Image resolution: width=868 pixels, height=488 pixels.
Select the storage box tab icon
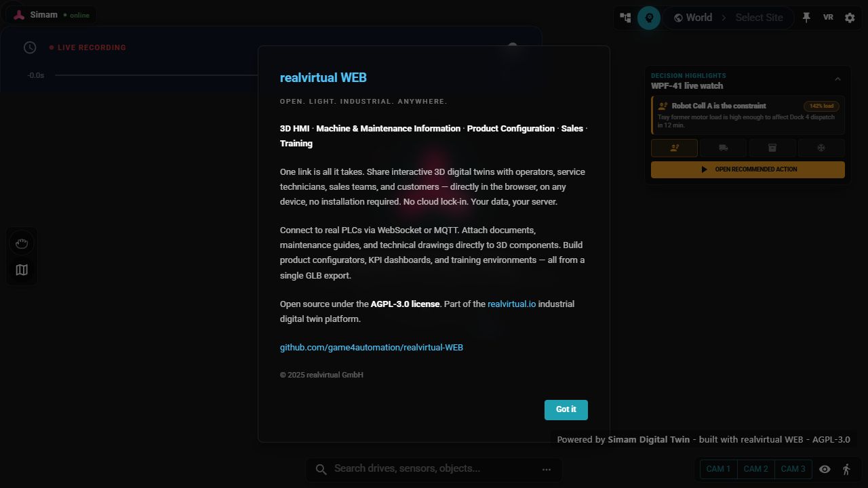point(772,148)
